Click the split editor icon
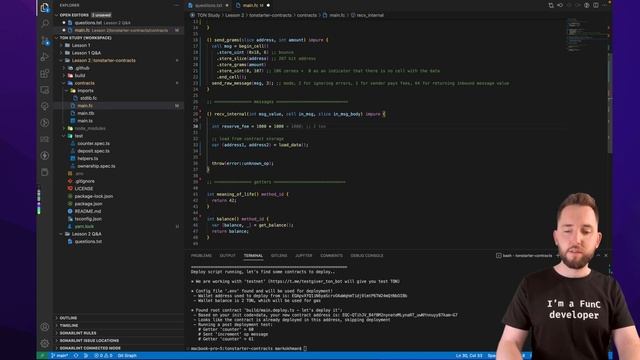This screenshot has width=640, height=360. (596, 5)
